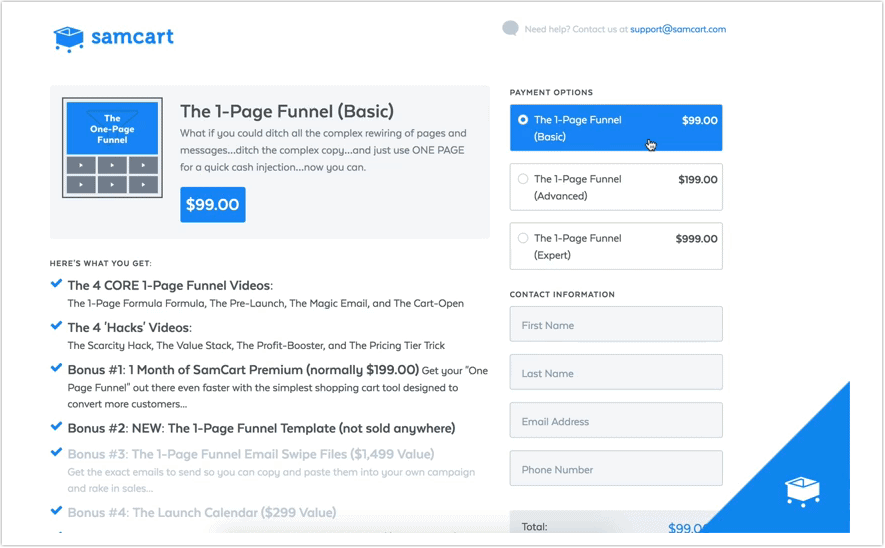Click the white cart icon in blue corner
Viewport: 885px width, 548px height.
[x=802, y=491]
